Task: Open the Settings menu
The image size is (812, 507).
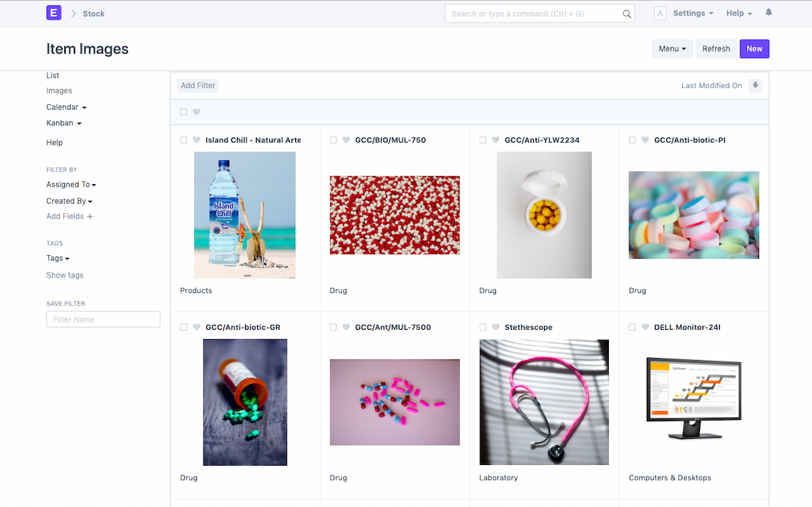Action: tap(693, 13)
